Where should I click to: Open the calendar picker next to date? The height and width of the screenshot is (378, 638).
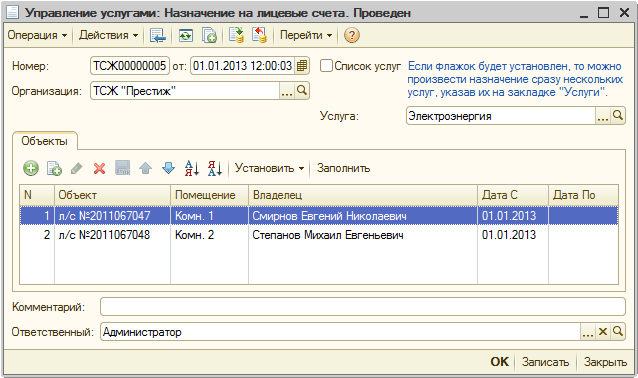302,66
